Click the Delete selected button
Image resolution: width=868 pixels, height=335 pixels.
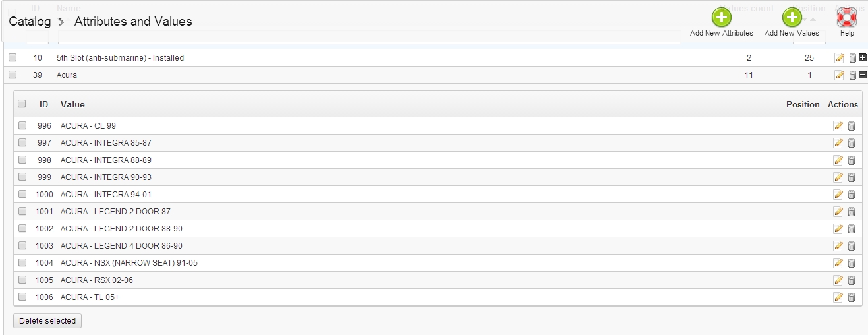tap(47, 321)
